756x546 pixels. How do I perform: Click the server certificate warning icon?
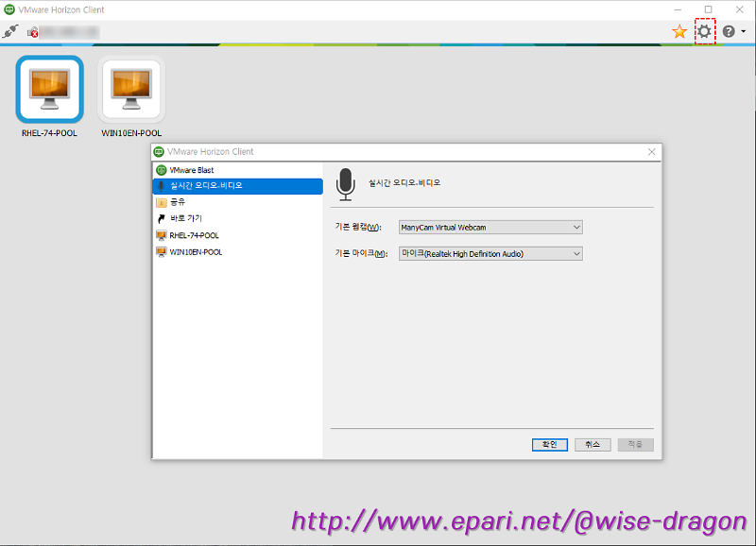(32, 32)
